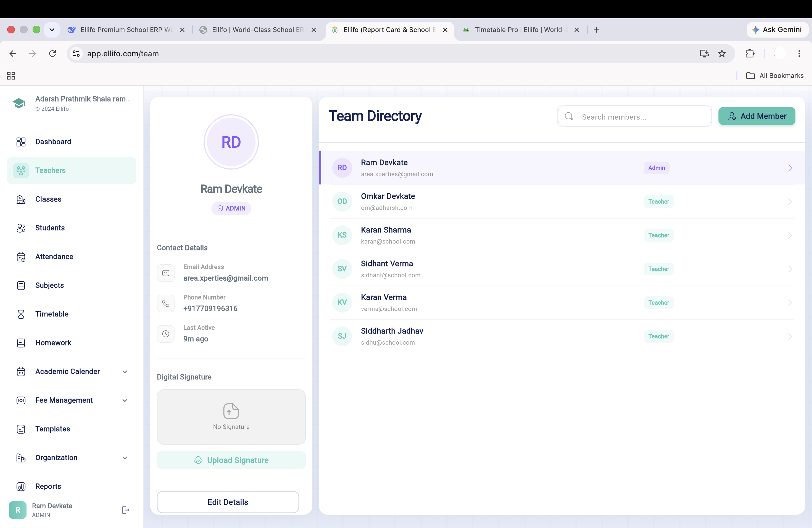Screen dimensions: 812x528
Task: Expand the Organization submenu chevron
Action: pos(125,458)
